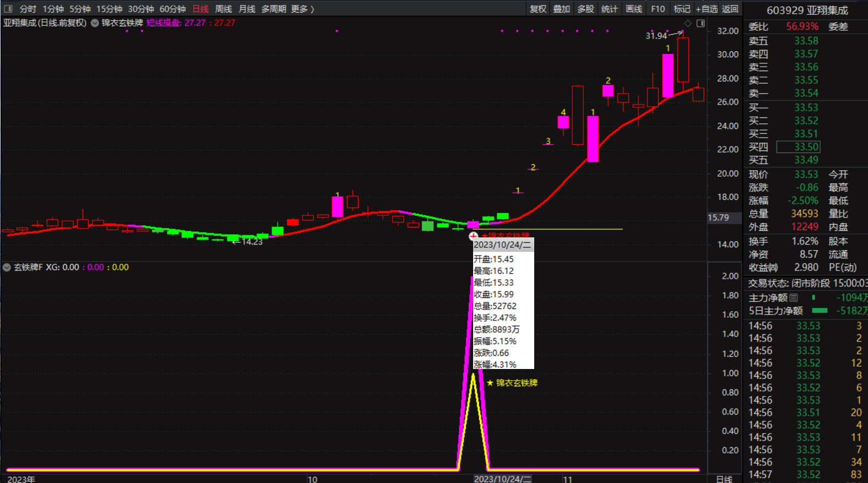Click the 复权 adjustment button
This screenshot has height=483, width=868.
[538, 9]
